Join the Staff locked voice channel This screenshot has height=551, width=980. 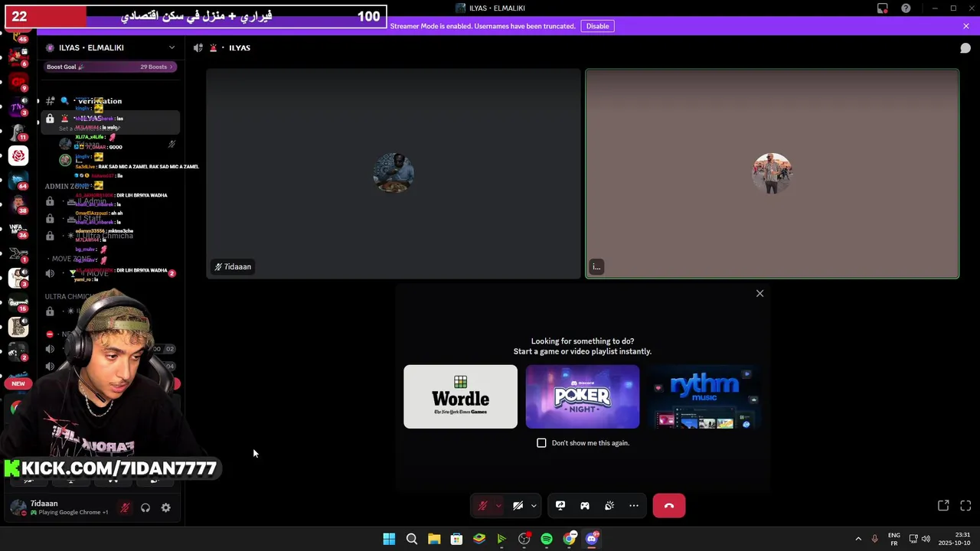click(x=110, y=219)
